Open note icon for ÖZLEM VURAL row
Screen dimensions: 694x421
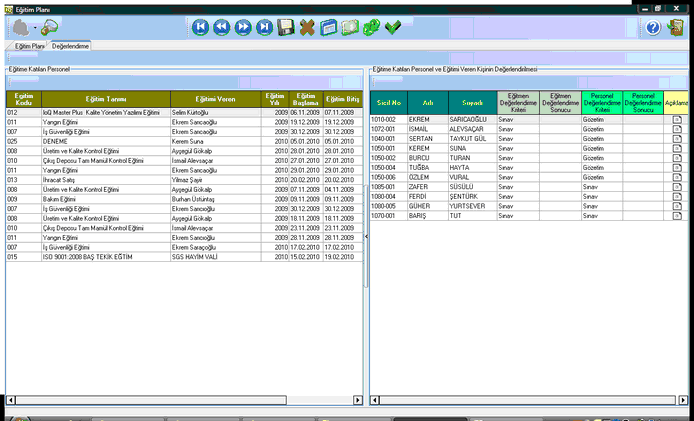pyautogui.click(x=677, y=177)
